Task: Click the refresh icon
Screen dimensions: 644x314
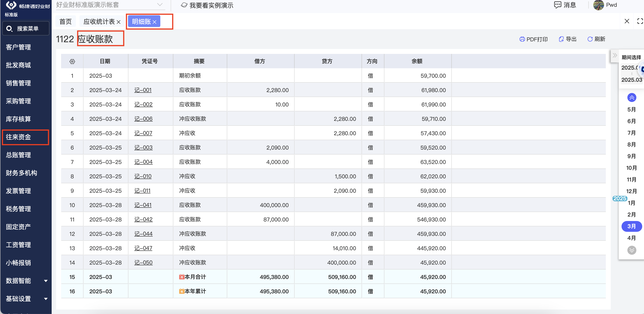Action: tap(590, 39)
